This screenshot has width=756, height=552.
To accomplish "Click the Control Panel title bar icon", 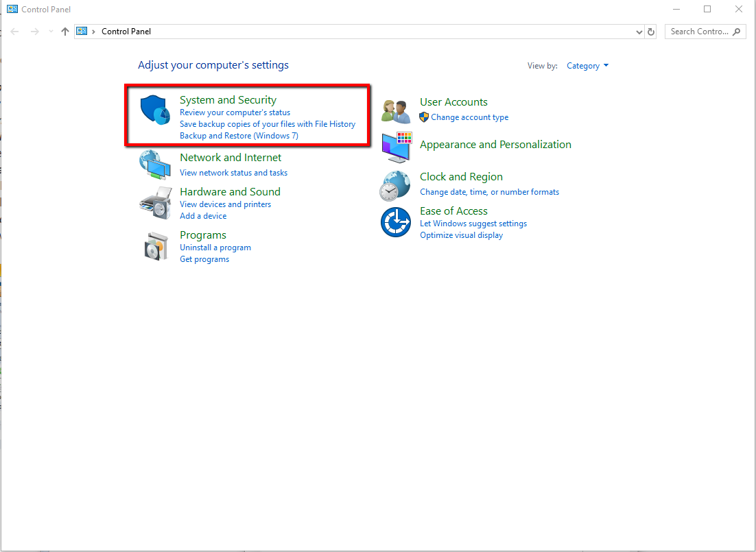I will pyautogui.click(x=12, y=9).
